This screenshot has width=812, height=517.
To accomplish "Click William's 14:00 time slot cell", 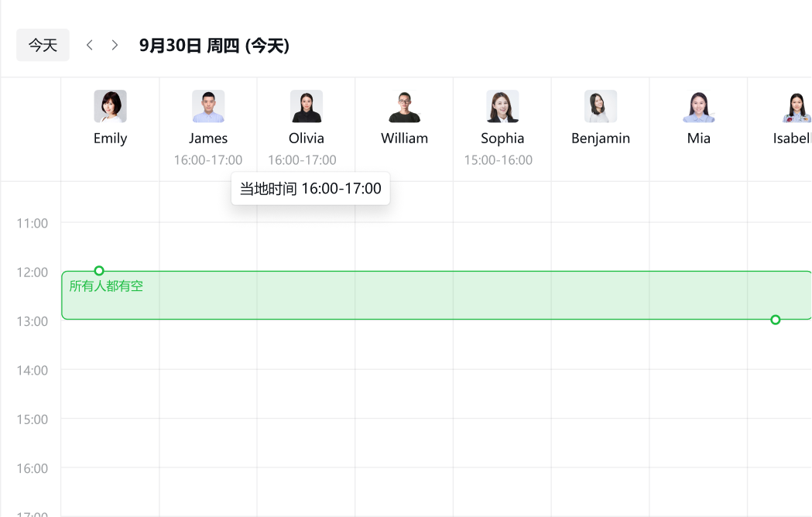I will click(x=404, y=394).
